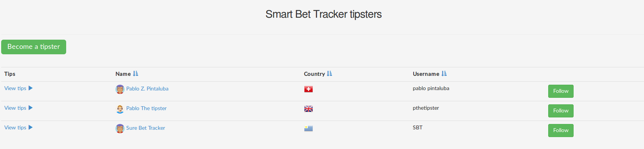Click the Name column header
Viewport: 644px width, 149px height.
point(123,74)
